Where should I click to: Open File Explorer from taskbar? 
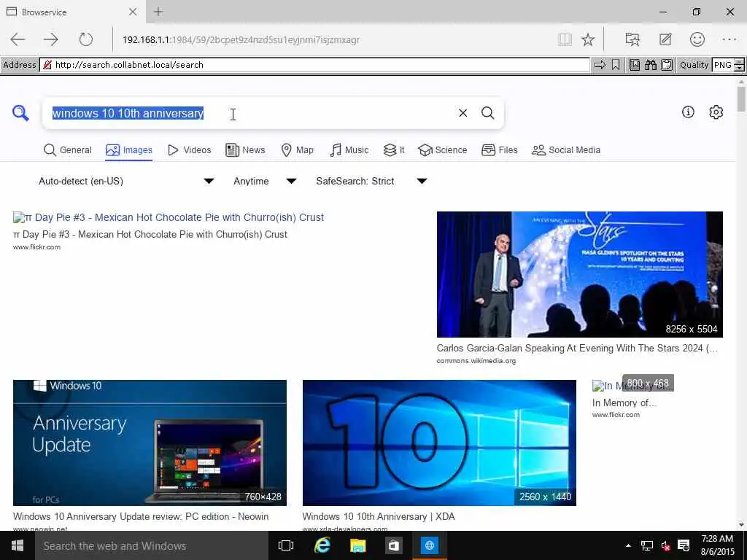point(357,545)
